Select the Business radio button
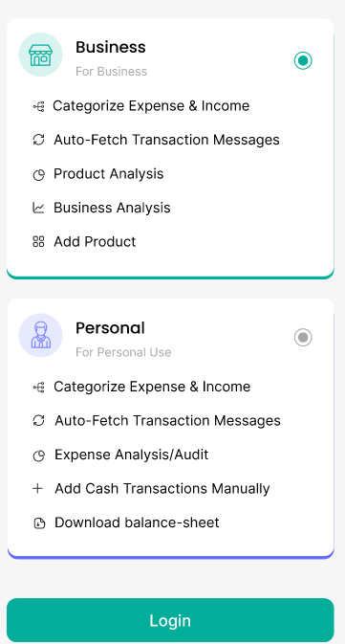This screenshot has width=345, height=644. click(x=303, y=61)
